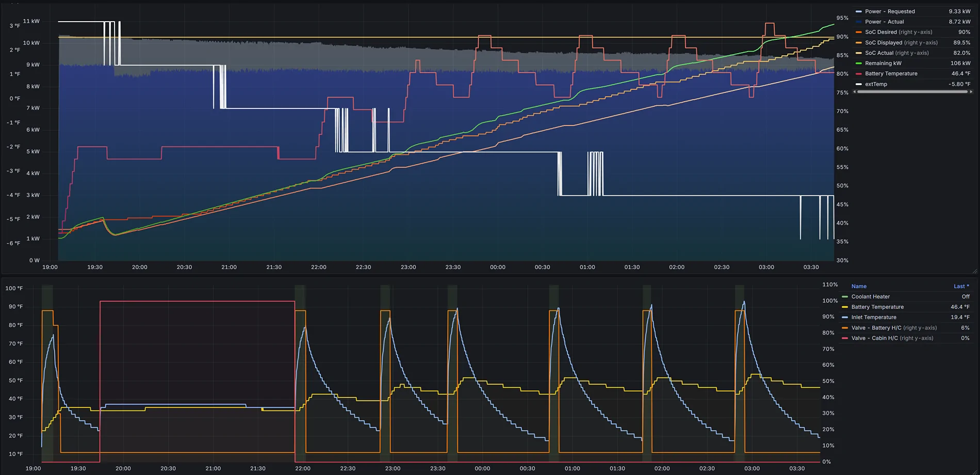This screenshot has height=475, width=980.
Task: Click the legend scrollbar right arrow
Action: coord(971,92)
